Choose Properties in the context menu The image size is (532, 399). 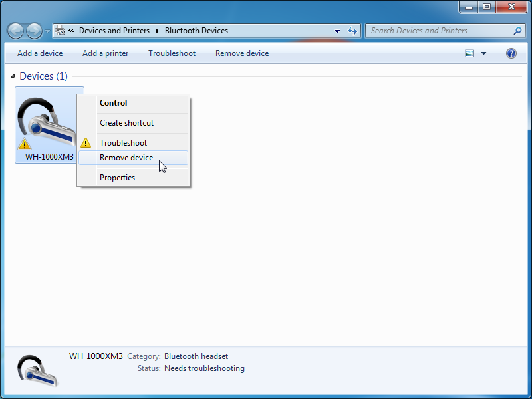tap(134, 178)
